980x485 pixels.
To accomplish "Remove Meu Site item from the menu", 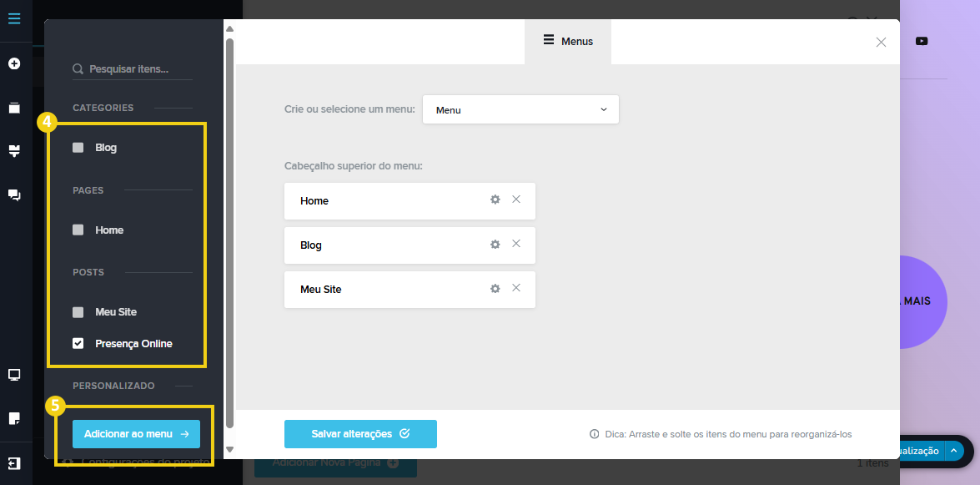I will pos(516,288).
